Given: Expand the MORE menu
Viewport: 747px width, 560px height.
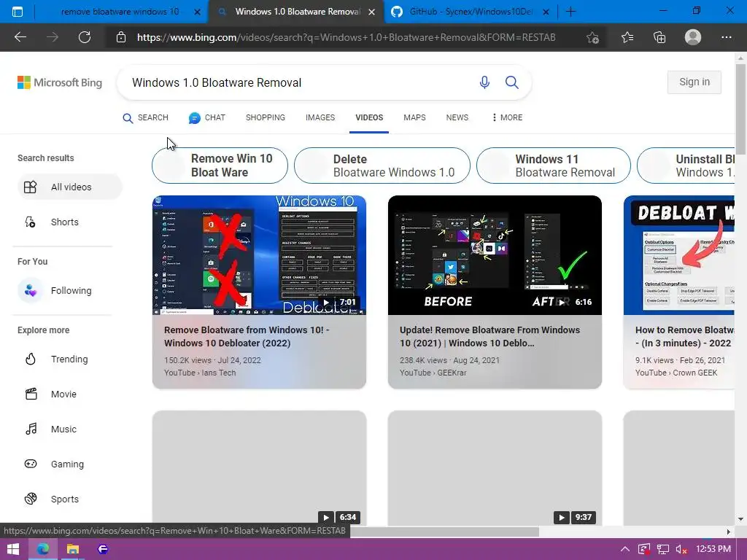Looking at the screenshot, I should (507, 117).
